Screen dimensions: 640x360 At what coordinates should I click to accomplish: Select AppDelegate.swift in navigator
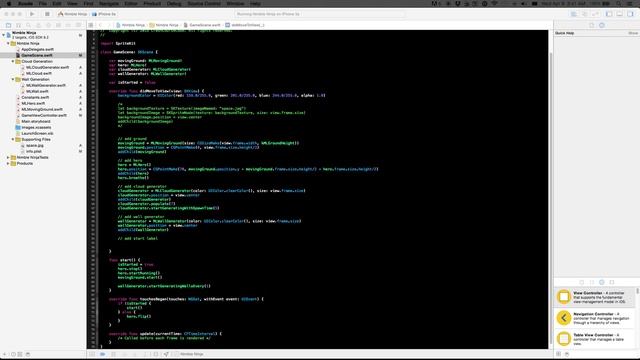click(38, 49)
